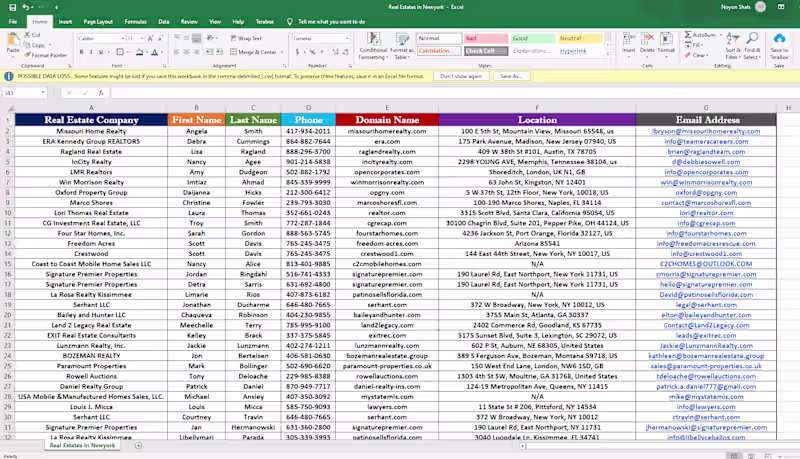Apply Percent Style format
This screenshot has width=800, height=459.
312,52
